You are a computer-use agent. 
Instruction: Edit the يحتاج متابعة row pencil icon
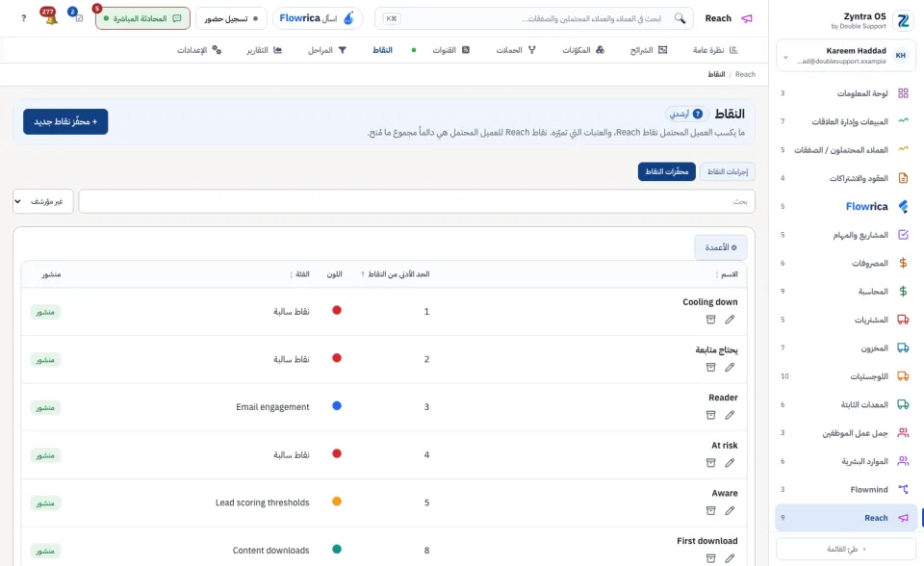point(730,368)
